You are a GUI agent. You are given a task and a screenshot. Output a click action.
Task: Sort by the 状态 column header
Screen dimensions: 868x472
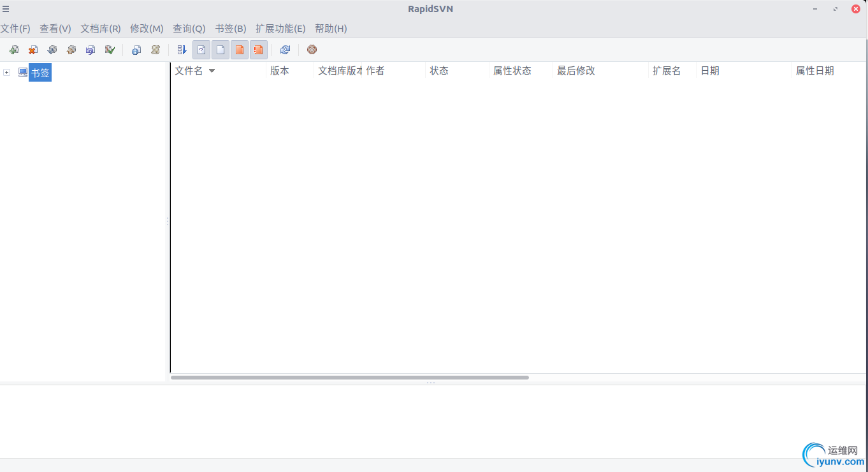click(457, 71)
